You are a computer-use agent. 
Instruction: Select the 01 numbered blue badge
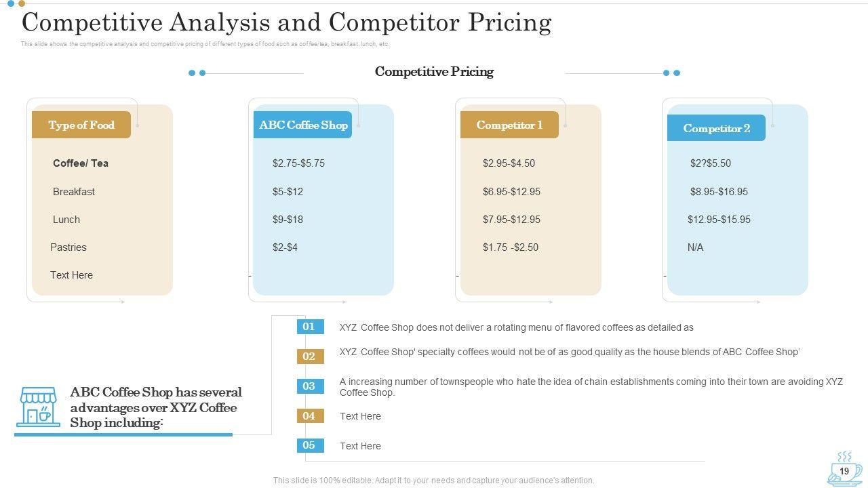coord(309,327)
